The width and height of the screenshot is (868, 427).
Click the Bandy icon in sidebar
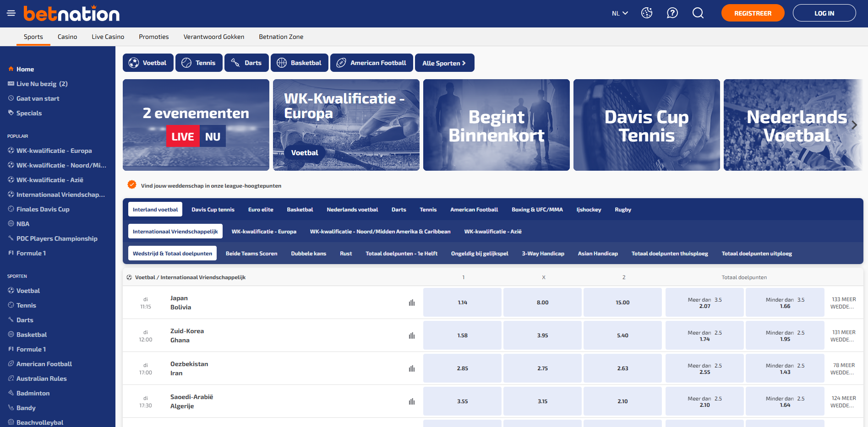tap(11, 408)
